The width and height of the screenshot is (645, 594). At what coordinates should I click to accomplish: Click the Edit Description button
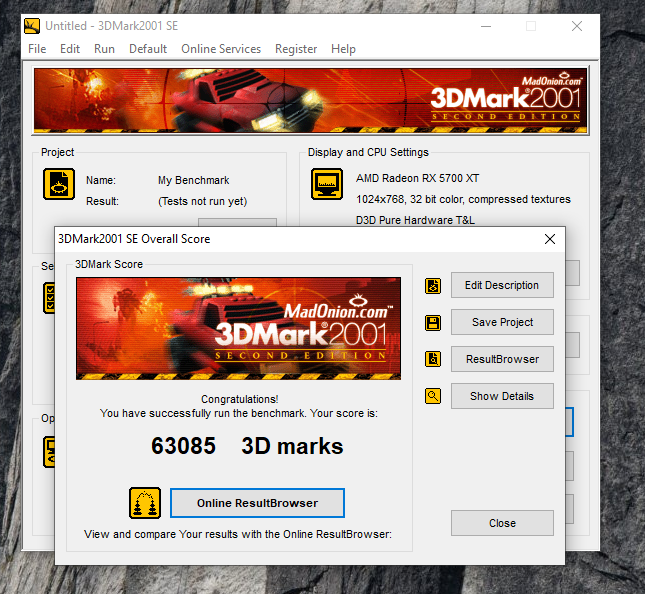pos(502,285)
